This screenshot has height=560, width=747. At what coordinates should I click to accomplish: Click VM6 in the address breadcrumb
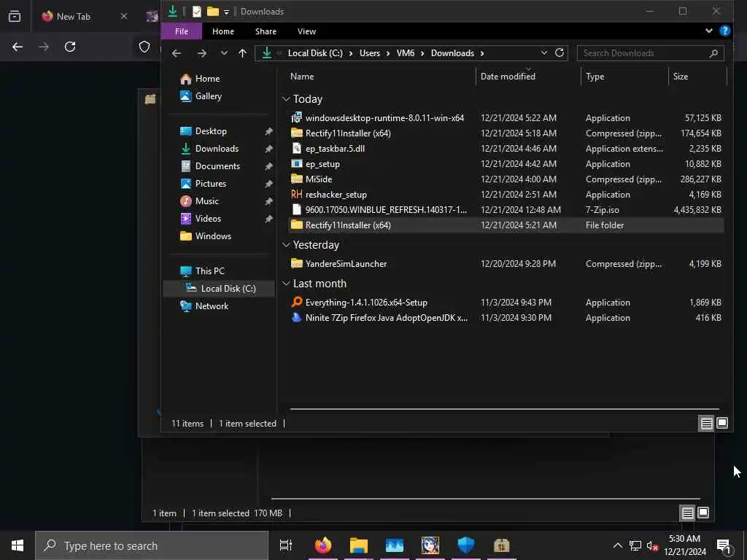point(406,53)
